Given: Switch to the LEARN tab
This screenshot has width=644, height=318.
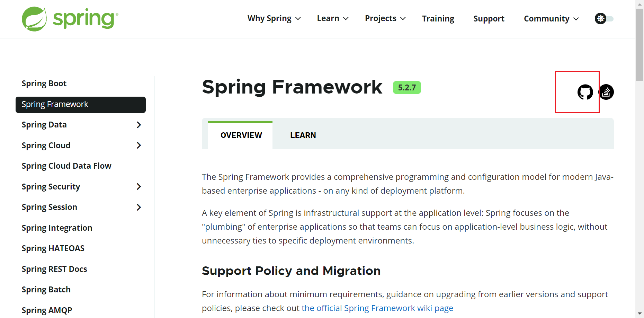Looking at the screenshot, I should (x=303, y=135).
